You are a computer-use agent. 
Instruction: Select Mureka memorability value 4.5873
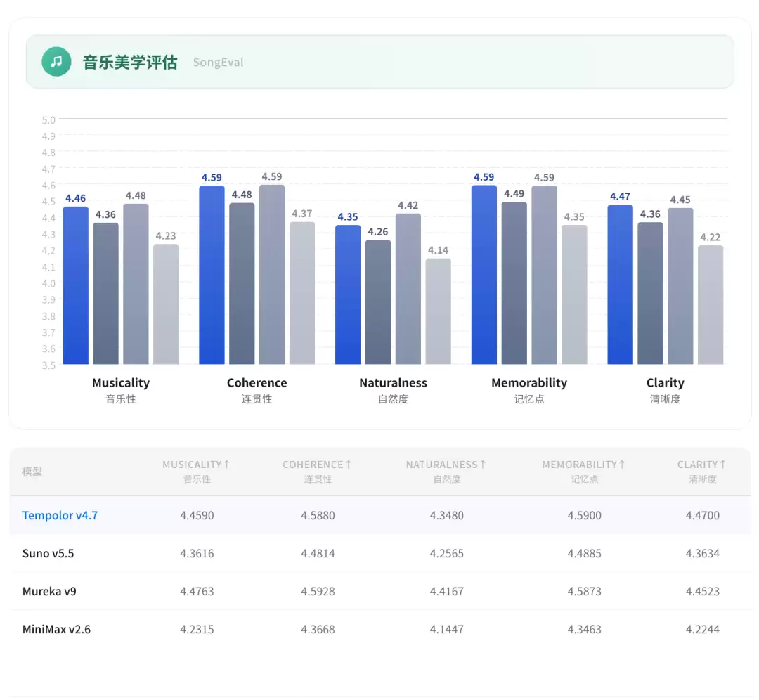(584, 591)
